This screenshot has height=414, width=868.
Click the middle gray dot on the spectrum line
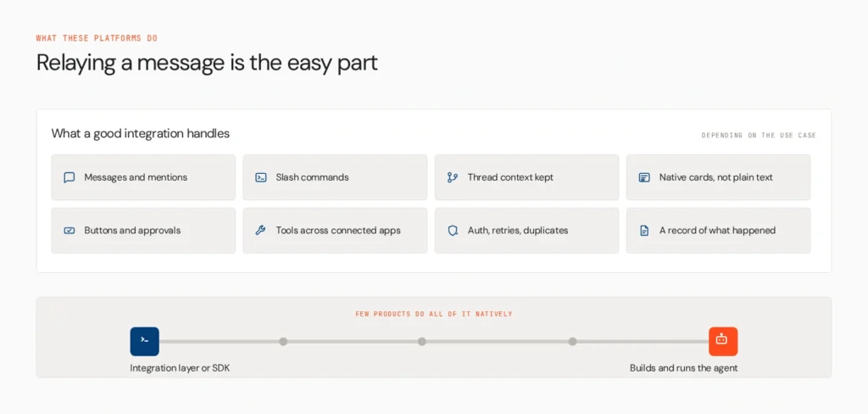[x=422, y=341]
